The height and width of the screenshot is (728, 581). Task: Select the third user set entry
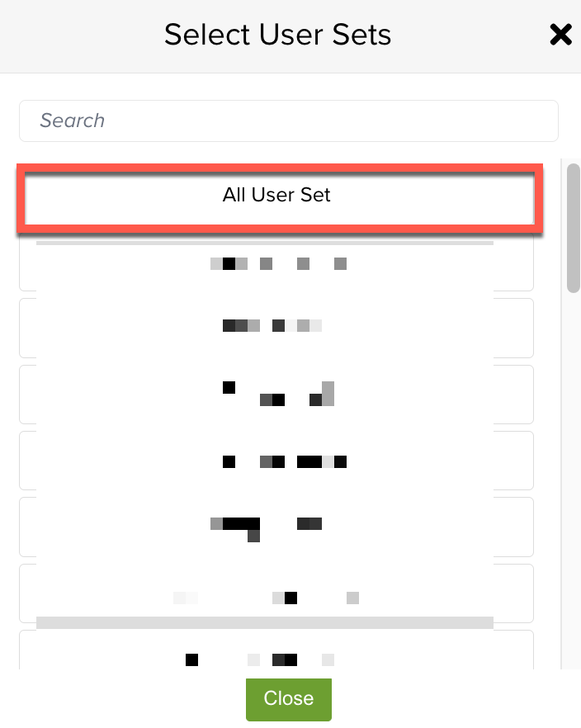click(276, 395)
